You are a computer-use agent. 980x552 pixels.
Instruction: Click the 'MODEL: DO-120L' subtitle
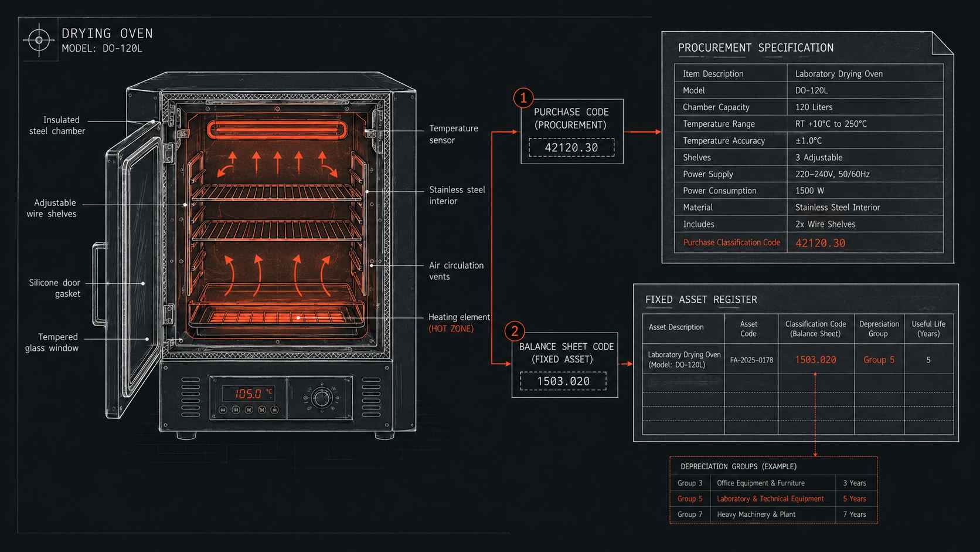[x=102, y=49]
